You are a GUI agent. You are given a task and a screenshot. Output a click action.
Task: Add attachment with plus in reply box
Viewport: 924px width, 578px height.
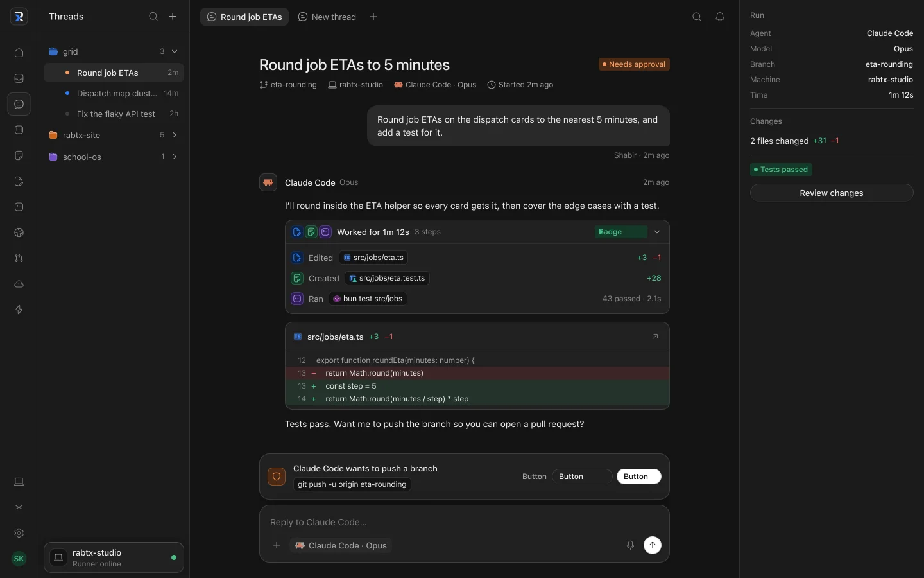[x=277, y=545]
